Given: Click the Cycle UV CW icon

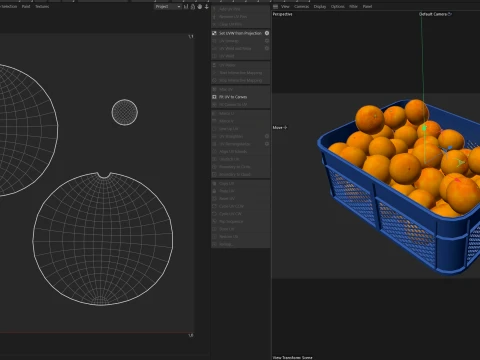Looking at the screenshot, I should [214, 214].
